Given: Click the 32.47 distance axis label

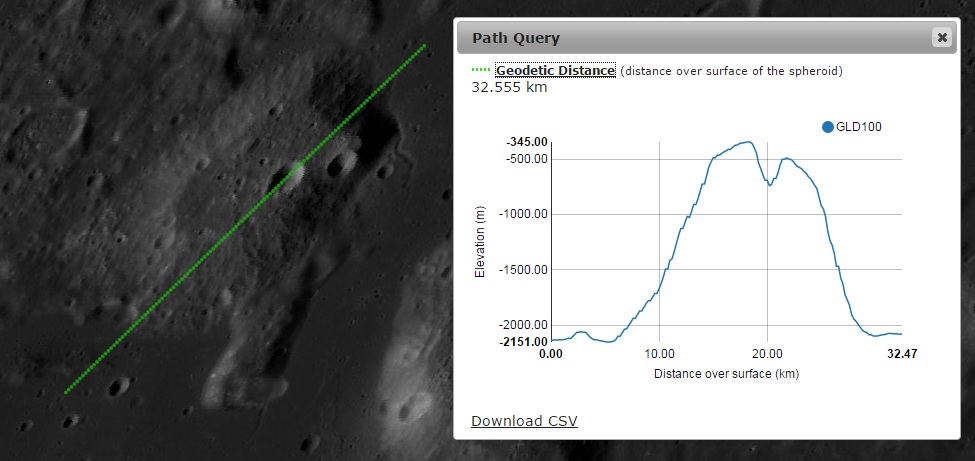Looking at the screenshot, I should click(x=902, y=354).
